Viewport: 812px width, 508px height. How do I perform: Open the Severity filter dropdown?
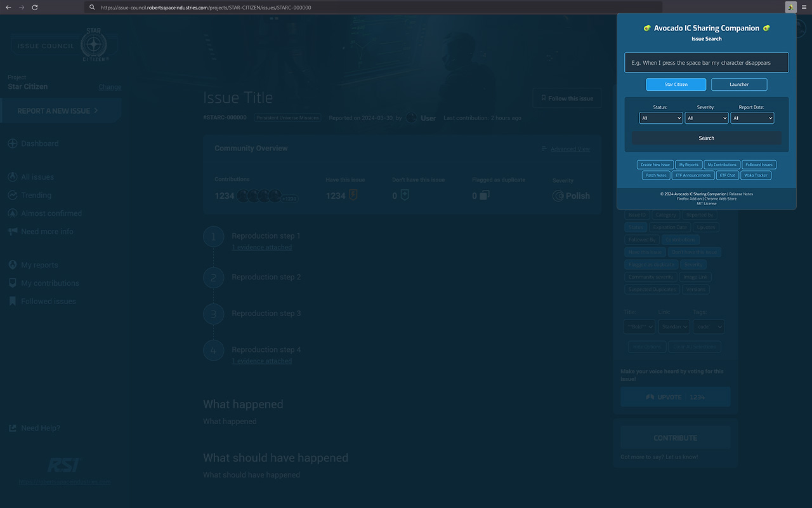pyautogui.click(x=706, y=118)
